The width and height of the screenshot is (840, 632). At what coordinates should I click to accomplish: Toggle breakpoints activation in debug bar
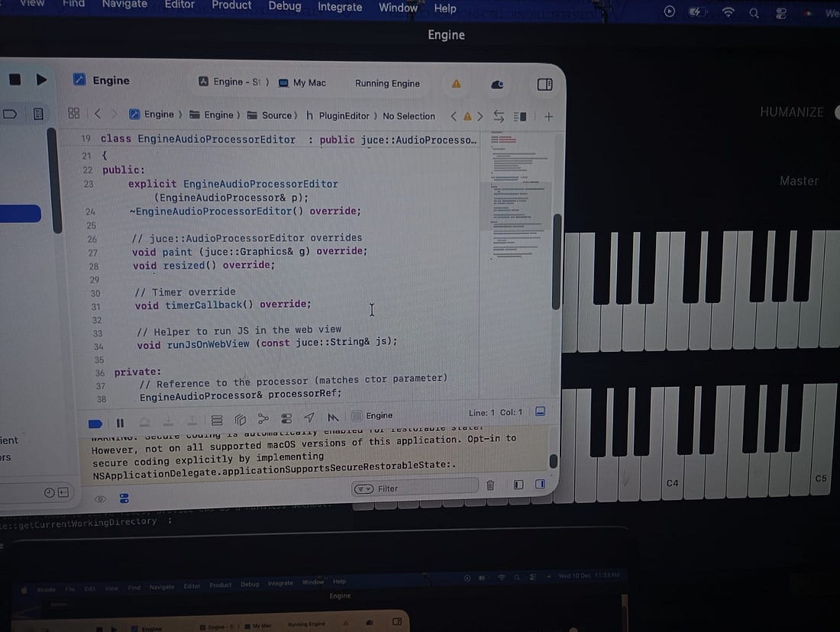(95, 424)
